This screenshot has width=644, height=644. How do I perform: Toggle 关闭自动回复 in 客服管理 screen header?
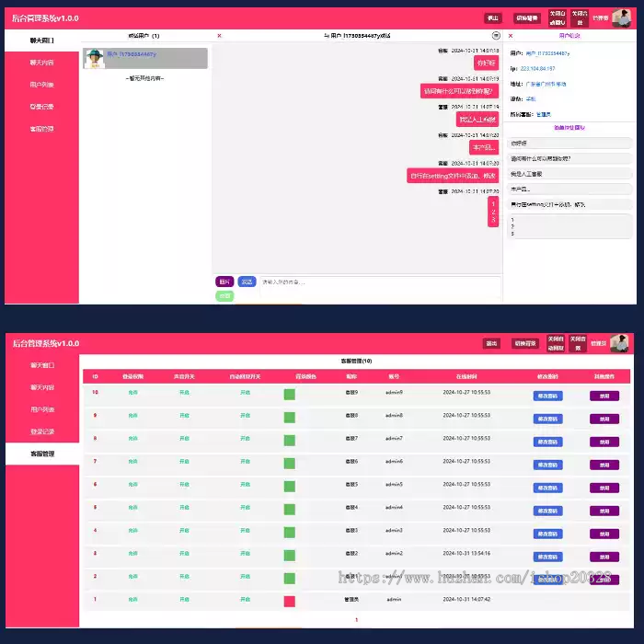coord(556,343)
